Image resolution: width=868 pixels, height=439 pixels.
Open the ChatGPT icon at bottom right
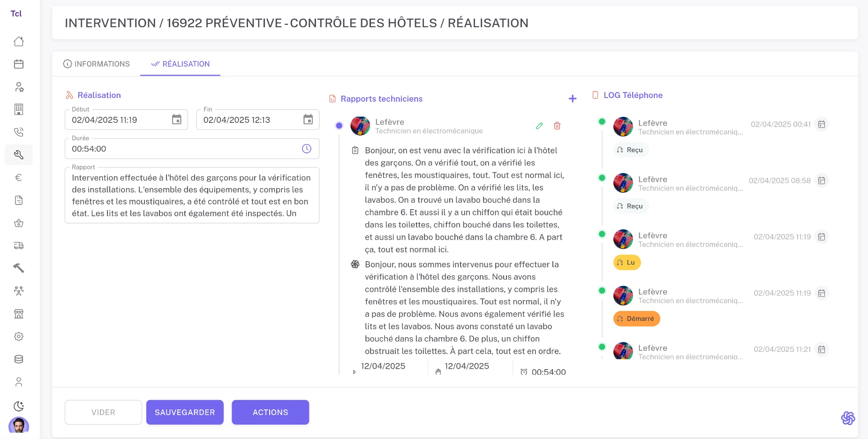[848, 418]
